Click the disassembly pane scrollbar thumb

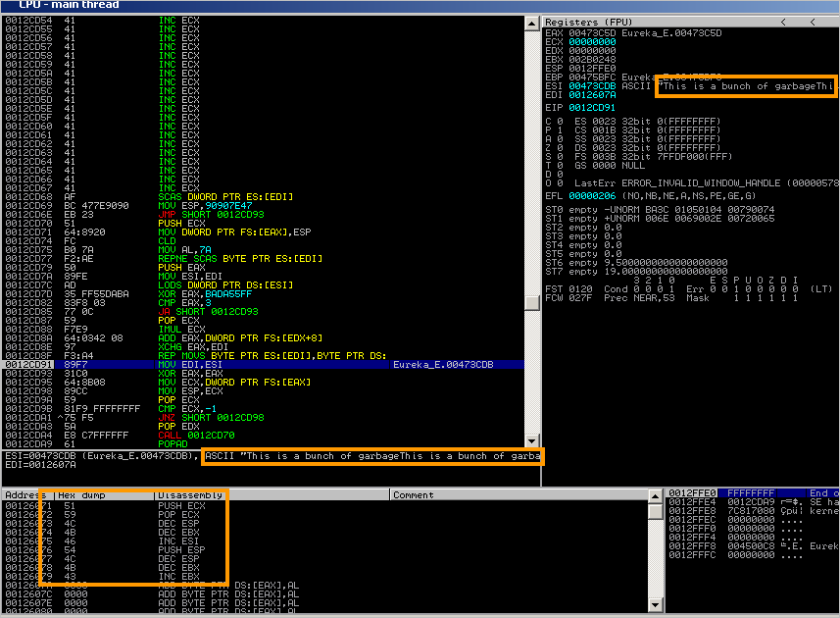pyautogui.click(x=532, y=301)
